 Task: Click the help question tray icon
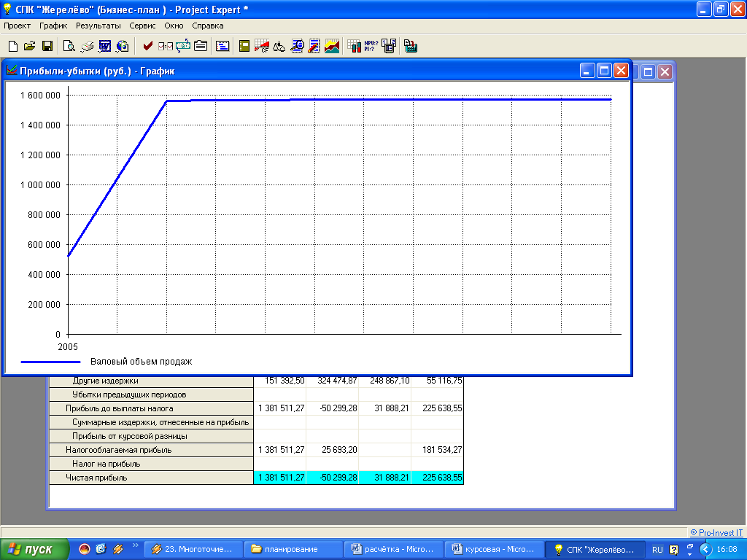tap(673, 550)
